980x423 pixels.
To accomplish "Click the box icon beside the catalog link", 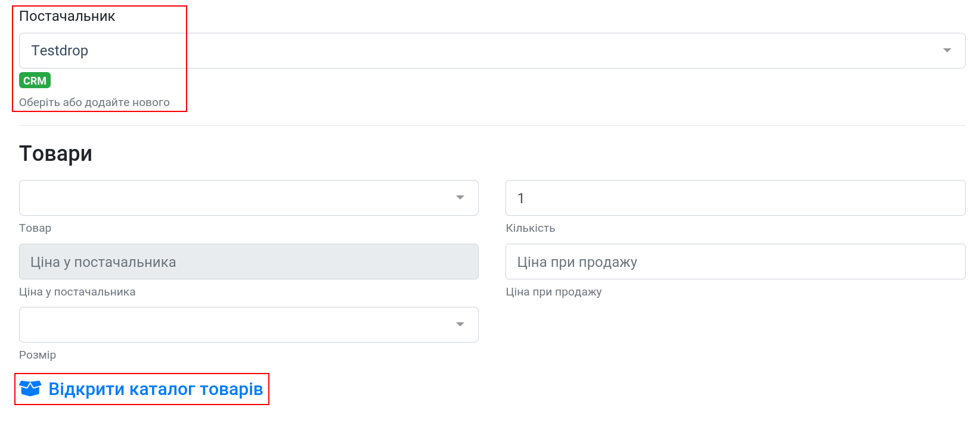I will tap(30, 388).
